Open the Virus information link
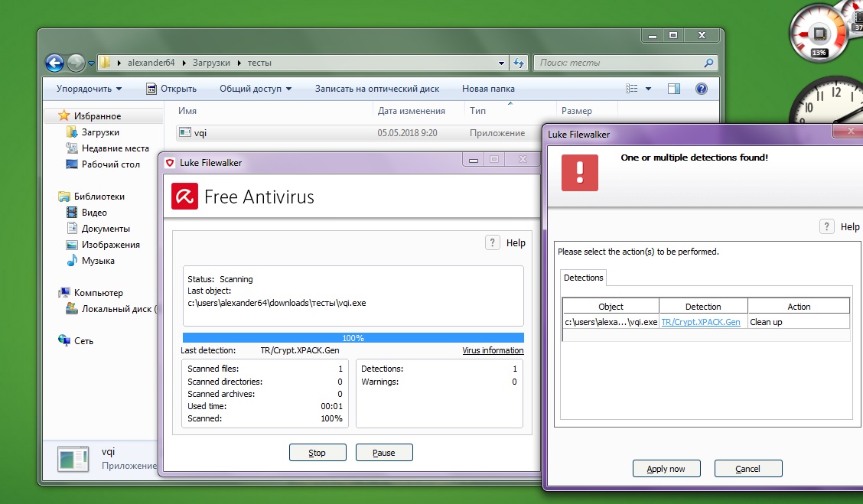The width and height of the screenshot is (863, 504). click(x=493, y=350)
